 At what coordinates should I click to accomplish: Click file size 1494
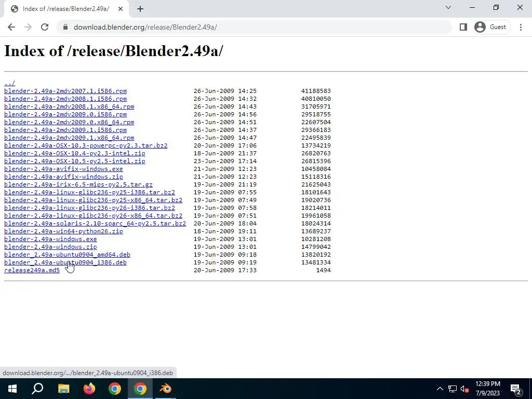(323, 270)
